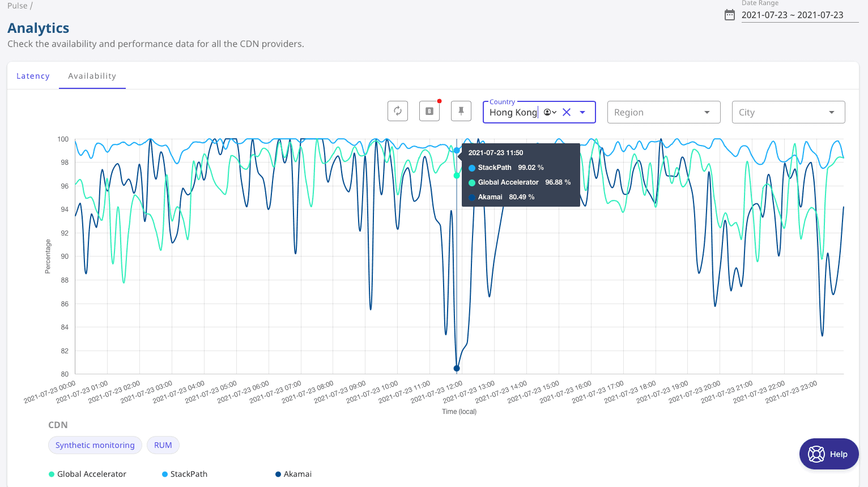Viewport: 868px width, 487px height.
Task: Click the calendar icon by Date Range
Action: (x=730, y=15)
